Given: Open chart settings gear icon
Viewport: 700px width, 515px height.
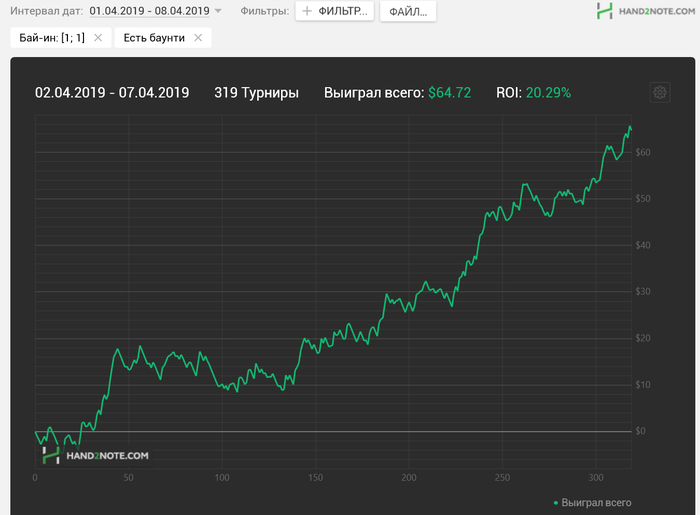Looking at the screenshot, I should [660, 92].
